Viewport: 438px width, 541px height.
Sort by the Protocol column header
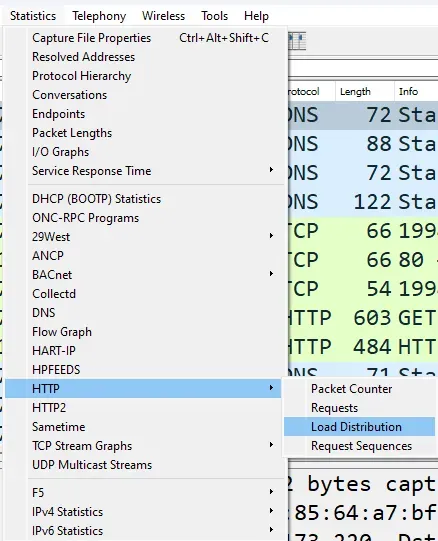tap(311, 91)
